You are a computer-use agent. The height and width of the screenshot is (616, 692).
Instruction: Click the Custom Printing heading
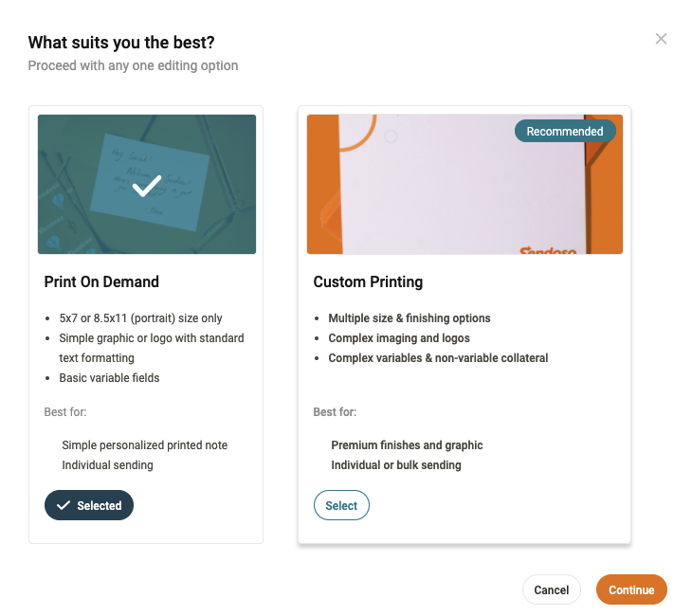pos(368,281)
